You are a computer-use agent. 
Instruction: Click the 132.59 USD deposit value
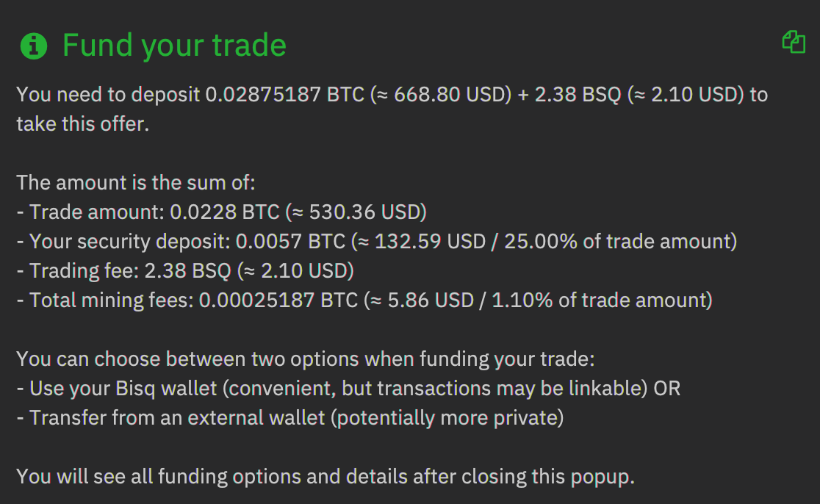click(430, 241)
